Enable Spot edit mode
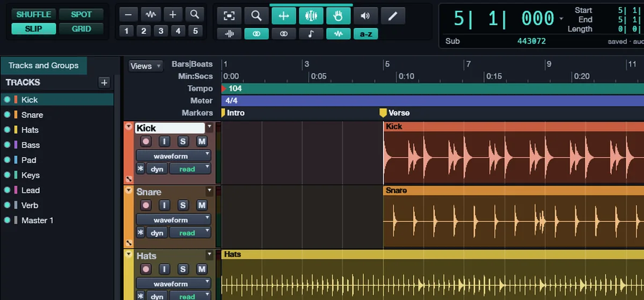644x300 pixels. click(81, 14)
